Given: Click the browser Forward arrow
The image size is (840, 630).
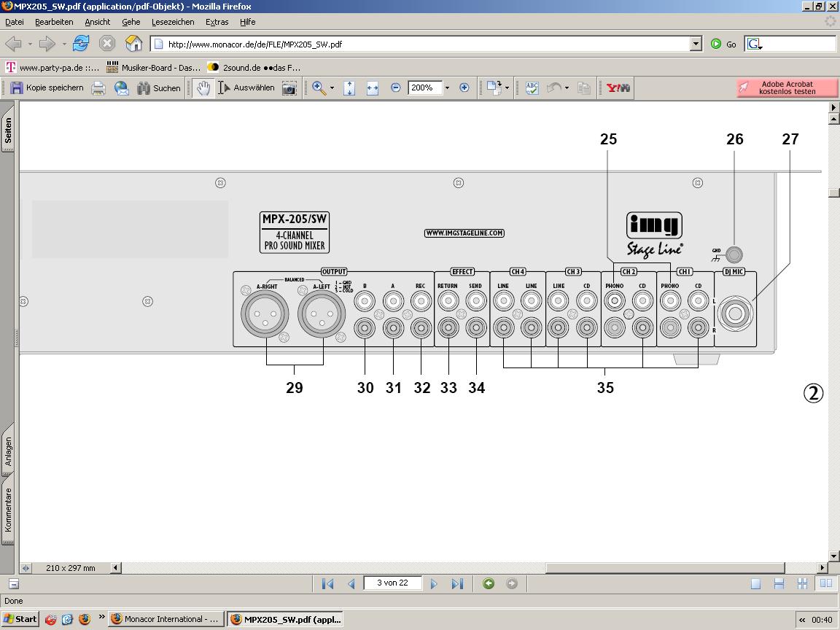Looking at the screenshot, I should tap(47, 44).
